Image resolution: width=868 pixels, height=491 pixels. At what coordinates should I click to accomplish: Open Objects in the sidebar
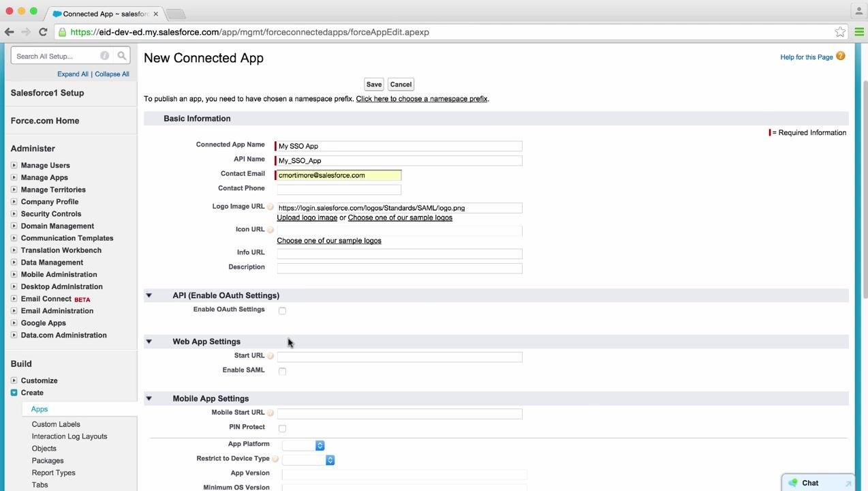click(44, 449)
